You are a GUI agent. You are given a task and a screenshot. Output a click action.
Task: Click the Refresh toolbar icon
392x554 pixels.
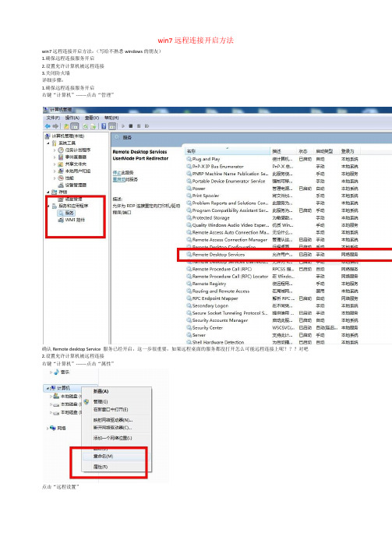pyautogui.click(x=86, y=126)
